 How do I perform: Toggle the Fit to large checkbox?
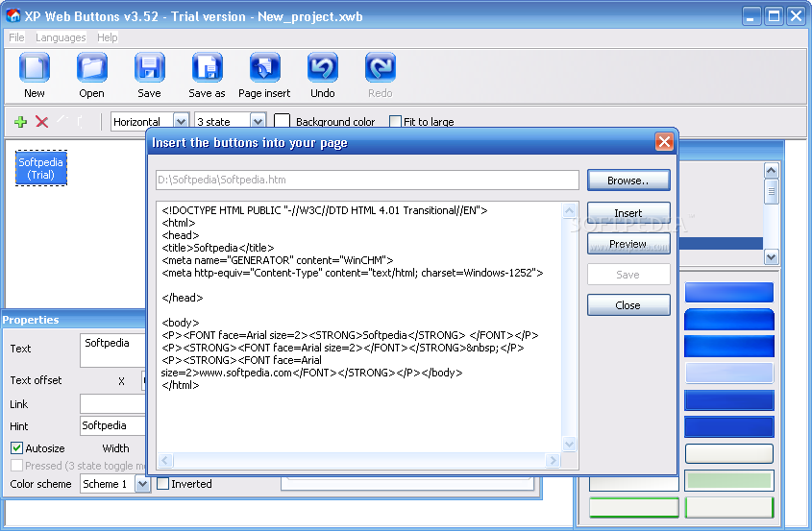[x=395, y=122]
